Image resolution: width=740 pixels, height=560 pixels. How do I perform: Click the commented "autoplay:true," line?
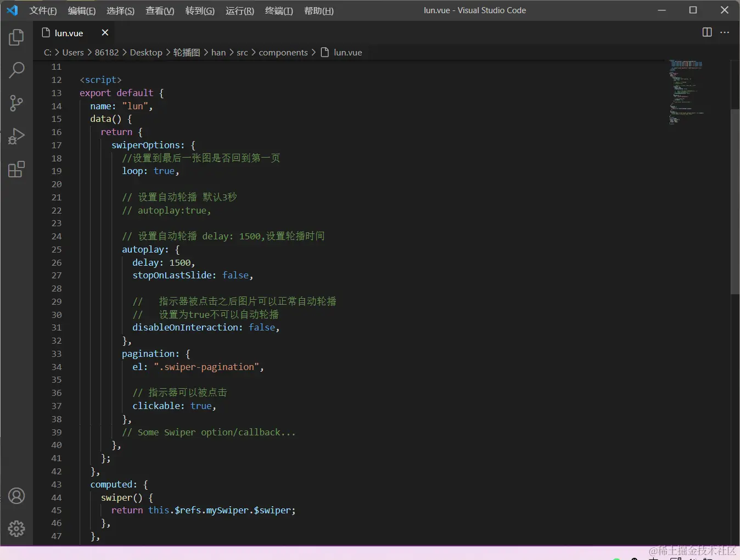coord(166,211)
